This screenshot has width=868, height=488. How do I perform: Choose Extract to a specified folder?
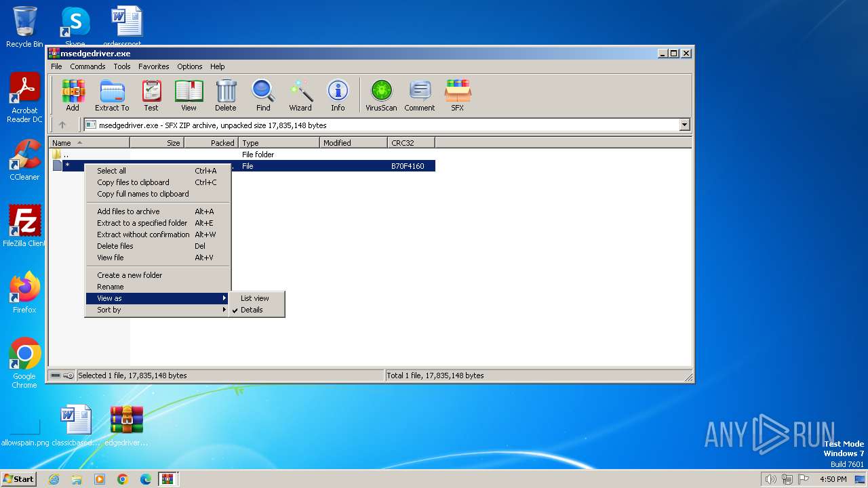tap(158, 223)
